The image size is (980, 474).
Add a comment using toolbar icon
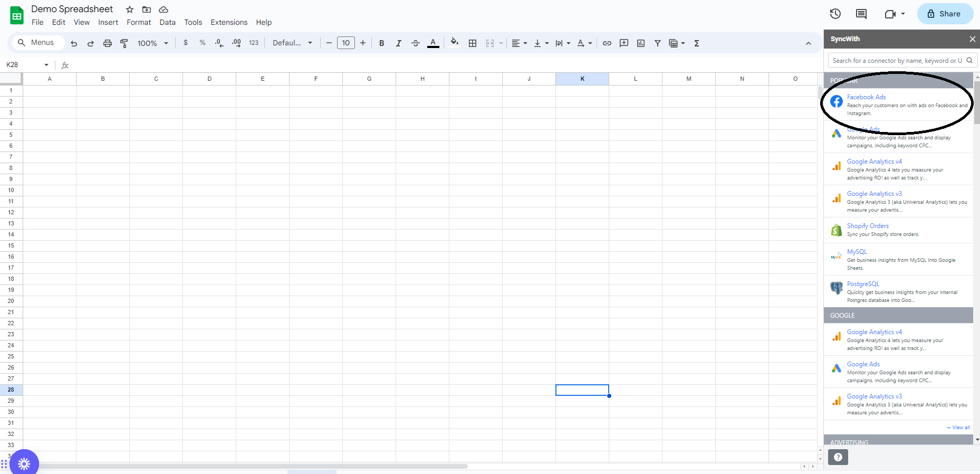coord(624,43)
